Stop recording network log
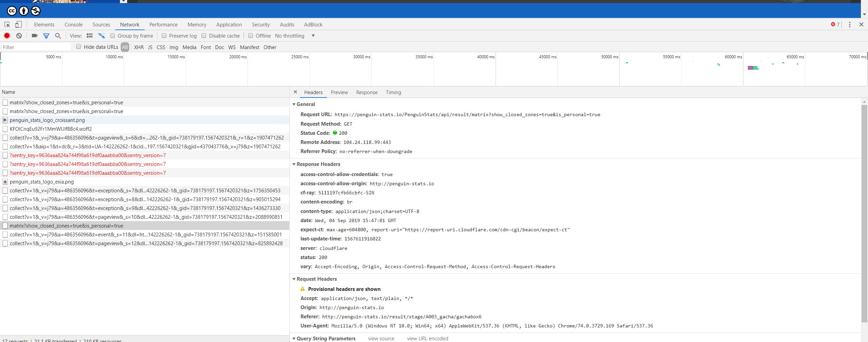Screen dimensions: 868x342 pyautogui.click(x=7, y=36)
